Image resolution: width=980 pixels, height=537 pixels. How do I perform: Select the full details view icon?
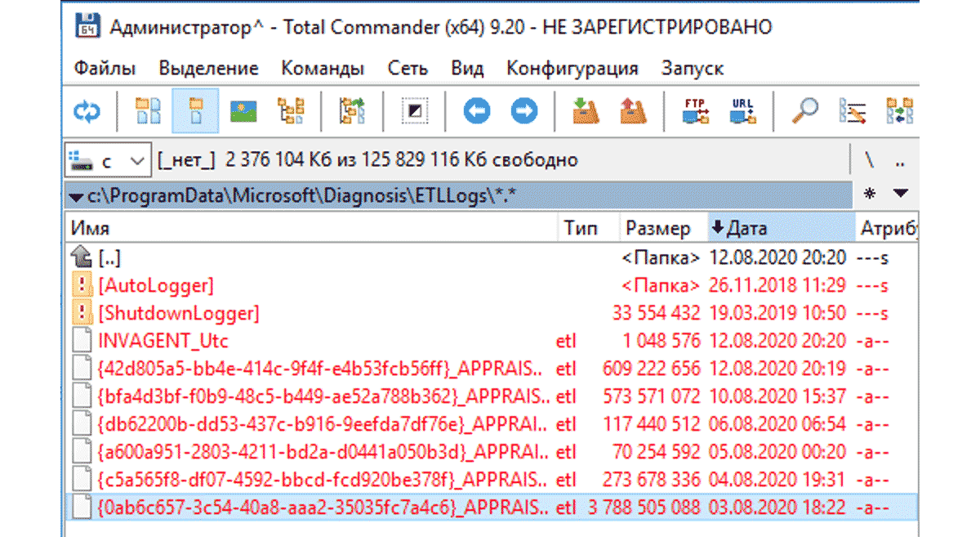[x=195, y=110]
